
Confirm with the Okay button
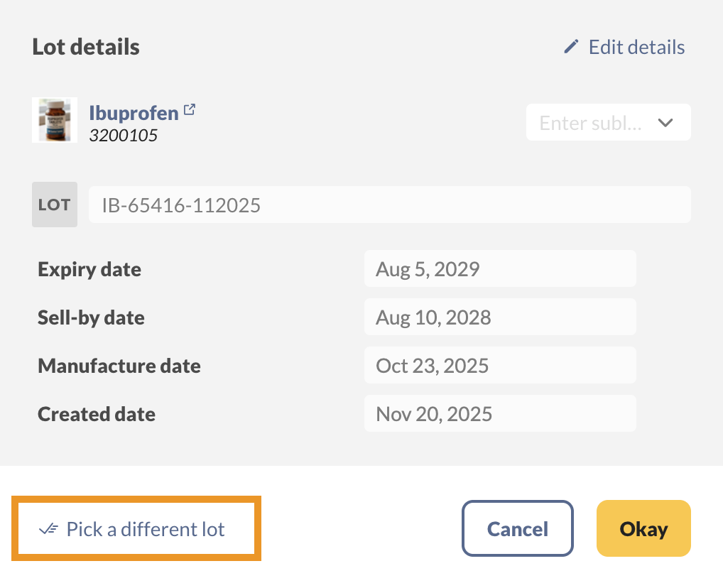[643, 528]
